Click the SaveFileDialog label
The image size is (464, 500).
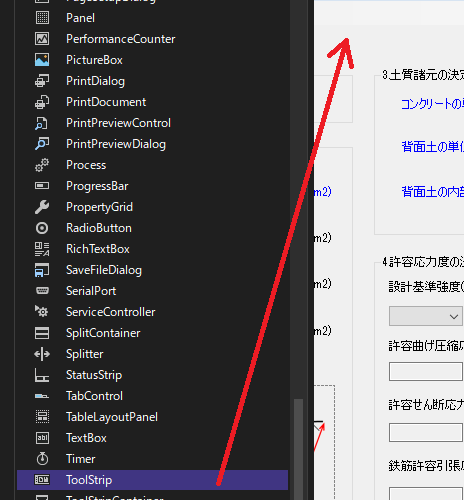[104, 270]
